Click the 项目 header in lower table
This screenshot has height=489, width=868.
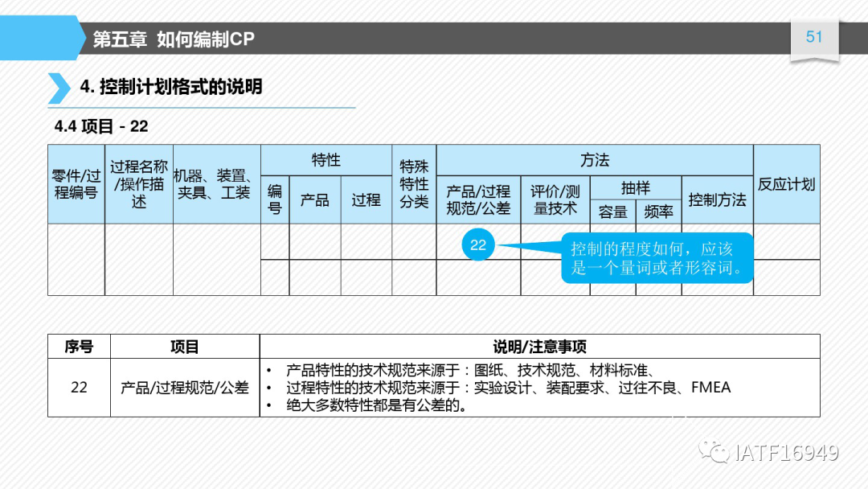(x=185, y=347)
